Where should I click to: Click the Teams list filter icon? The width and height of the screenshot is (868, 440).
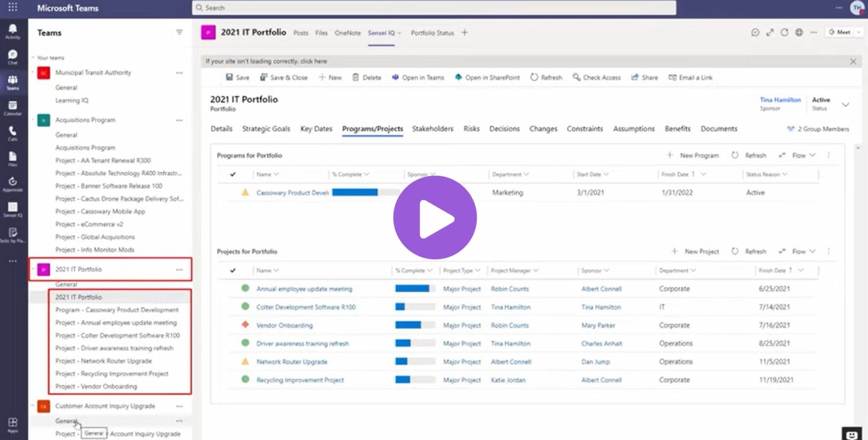pyautogui.click(x=179, y=32)
